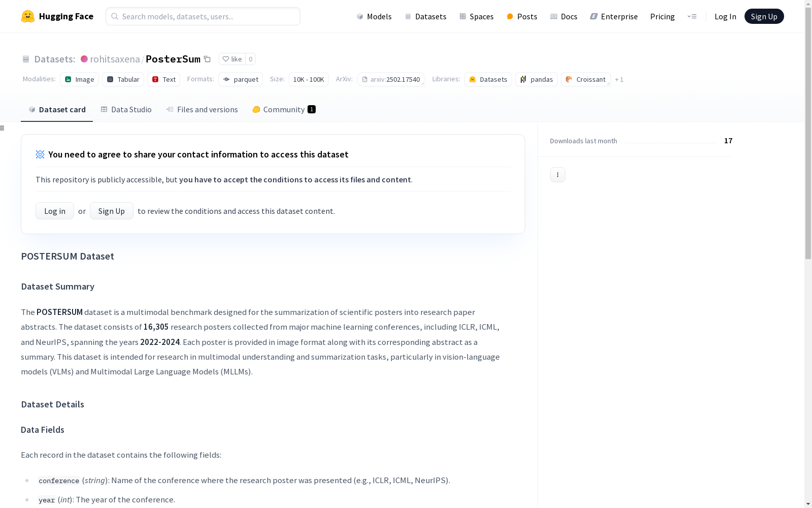Select the 10K - 100K size tag
The image size is (812, 508).
pos(309,79)
